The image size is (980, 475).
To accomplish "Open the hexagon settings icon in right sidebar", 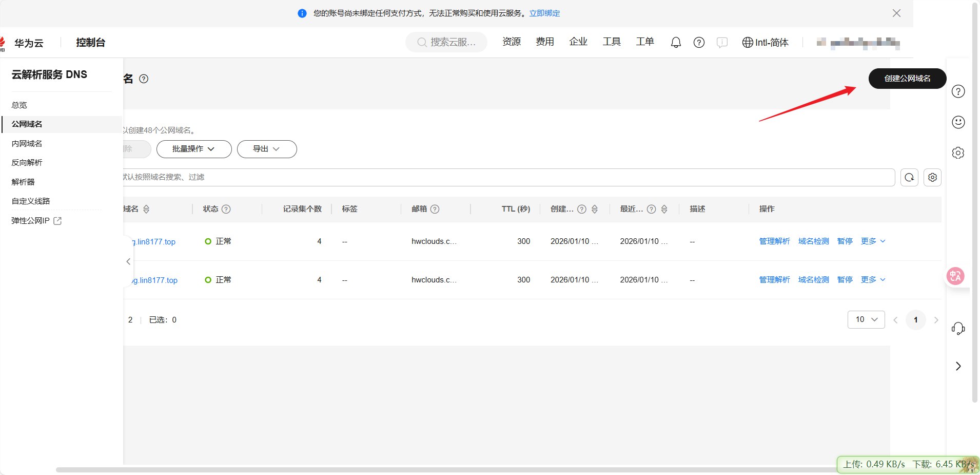I will point(958,153).
